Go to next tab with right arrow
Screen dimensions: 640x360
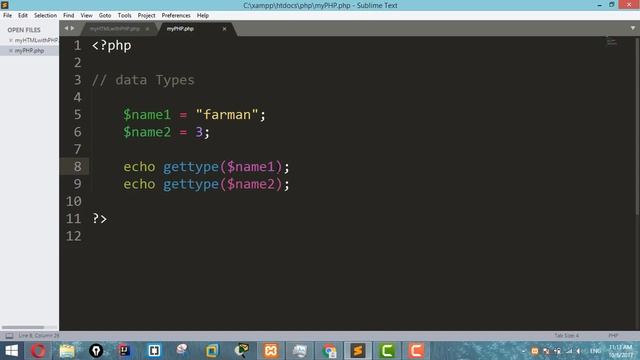click(x=73, y=28)
